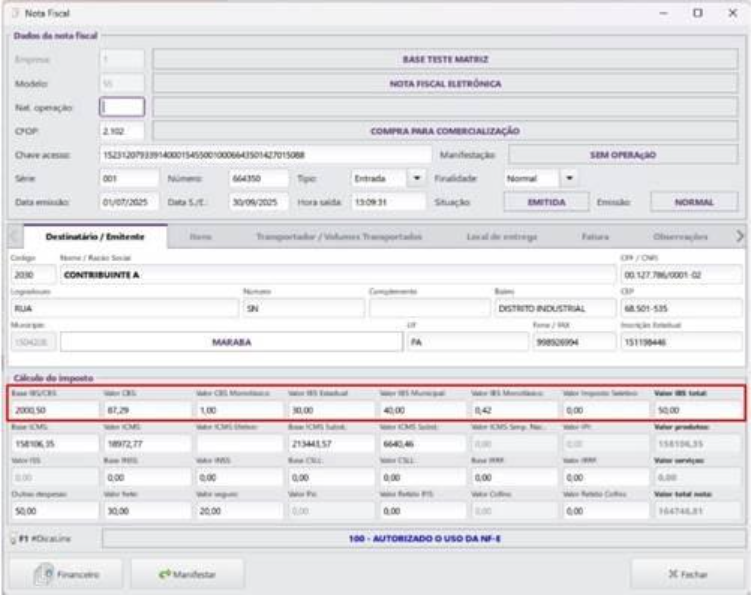Switch to the Itens tab
Image resolution: width=751 pixels, height=595 pixels.
coord(200,237)
